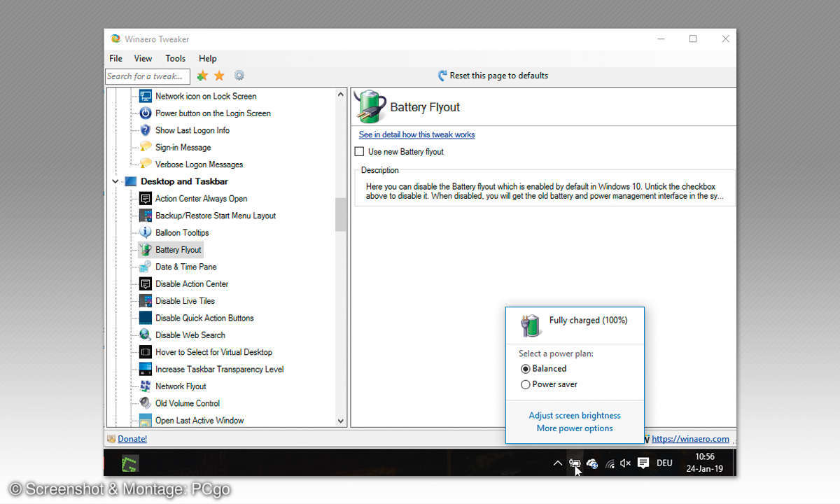This screenshot has height=504, width=840.
Task: Click More power options link
Action: (x=575, y=428)
